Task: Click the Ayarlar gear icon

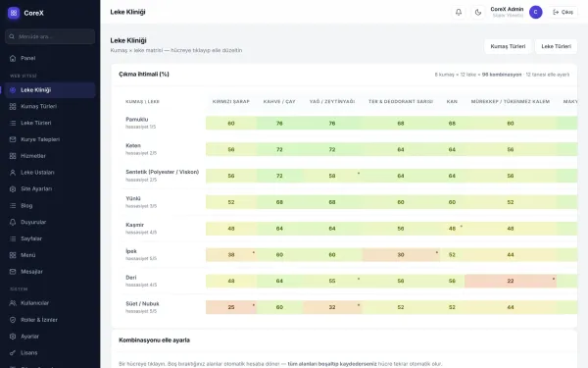Action: (13, 336)
